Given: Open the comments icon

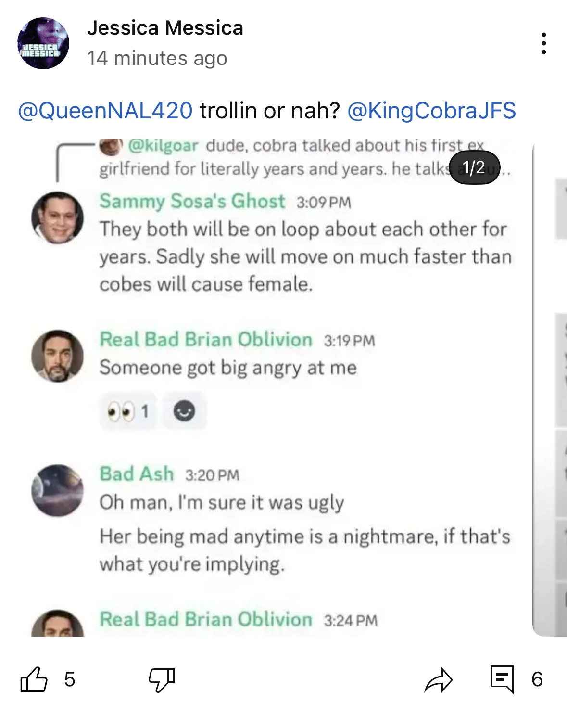Looking at the screenshot, I should point(502,679).
